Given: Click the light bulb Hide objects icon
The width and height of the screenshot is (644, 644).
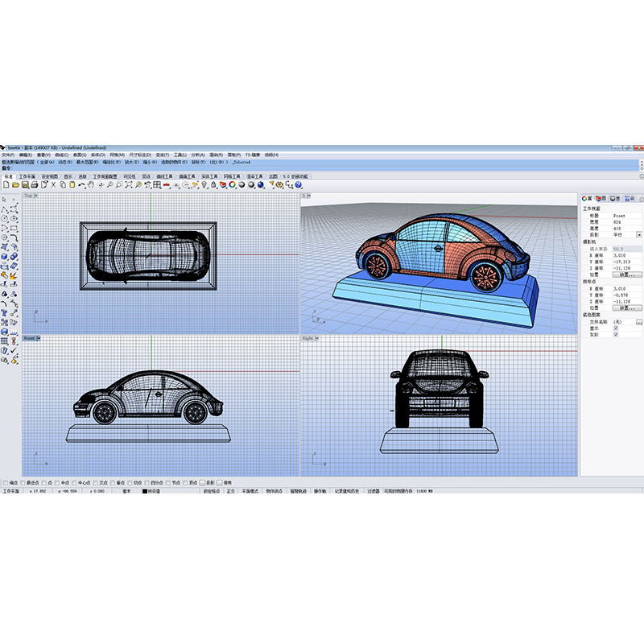Looking at the screenshot, I should tap(204, 185).
